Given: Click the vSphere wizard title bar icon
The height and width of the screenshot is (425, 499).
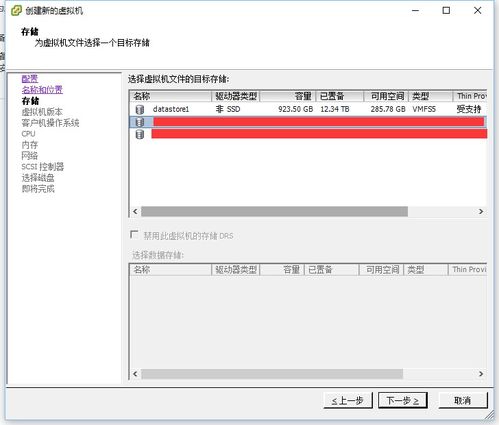Looking at the screenshot, I should [16, 11].
